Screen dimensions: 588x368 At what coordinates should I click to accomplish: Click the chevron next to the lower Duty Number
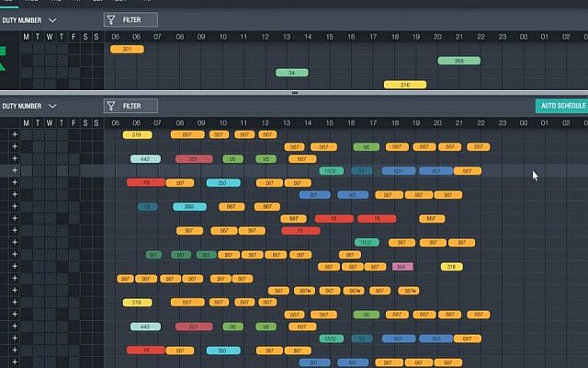pos(52,107)
